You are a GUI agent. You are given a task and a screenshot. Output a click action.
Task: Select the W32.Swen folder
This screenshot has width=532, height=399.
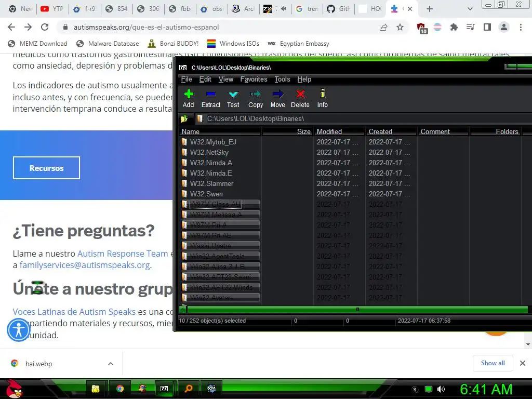click(x=206, y=194)
